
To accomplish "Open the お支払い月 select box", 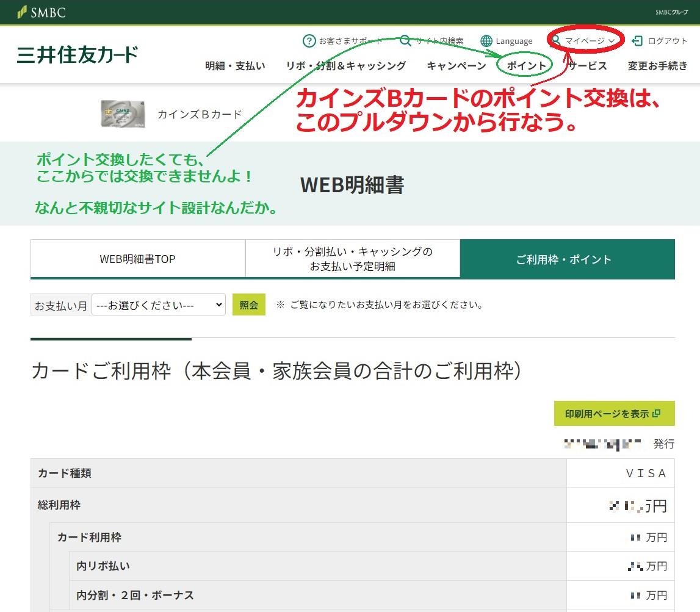I will tap(159, 305).
